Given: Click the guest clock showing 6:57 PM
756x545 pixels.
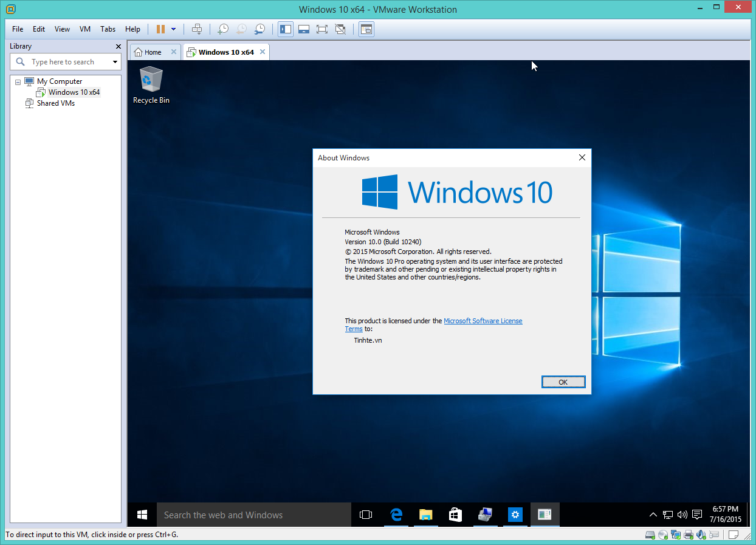Looking at the screenshot, I should [726, 515].
